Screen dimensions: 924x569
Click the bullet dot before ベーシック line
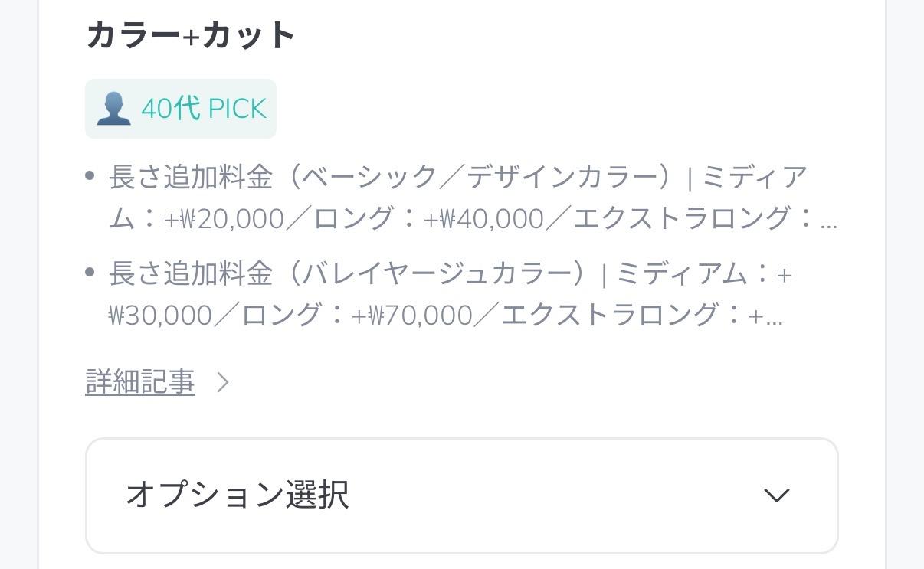[x=90, y=177]
